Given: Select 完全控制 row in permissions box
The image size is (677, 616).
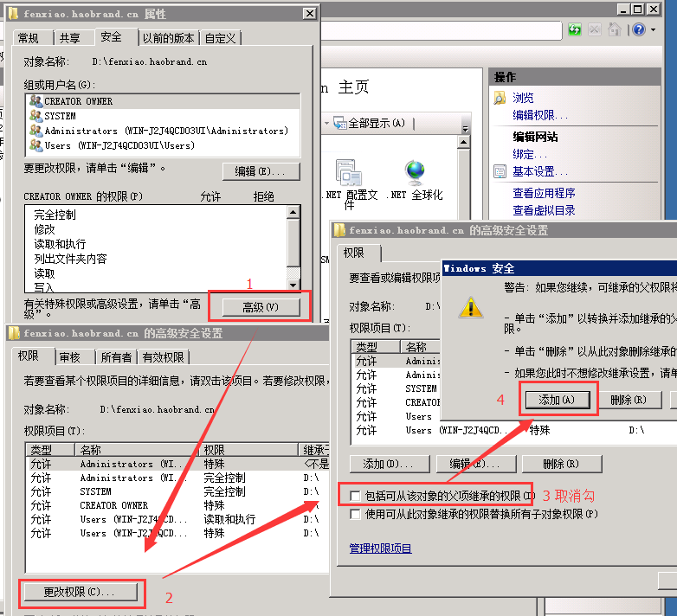Looking at the screenshot, I should coord(158,215).
